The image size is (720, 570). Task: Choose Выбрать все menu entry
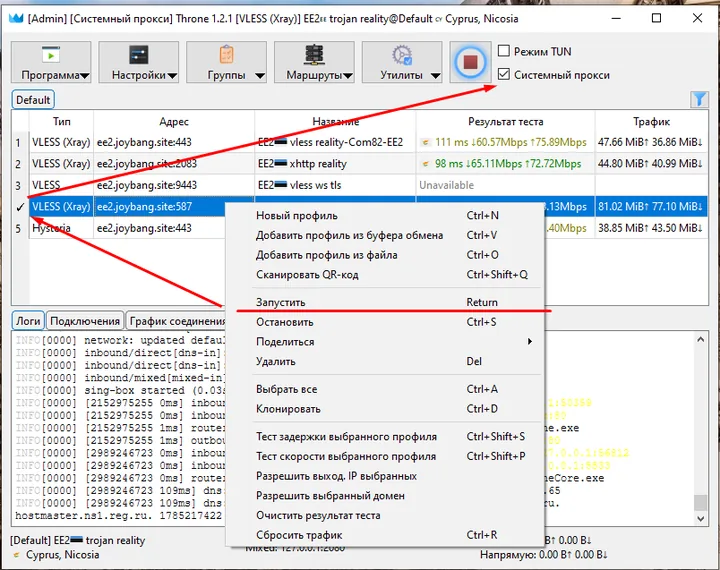385,389
